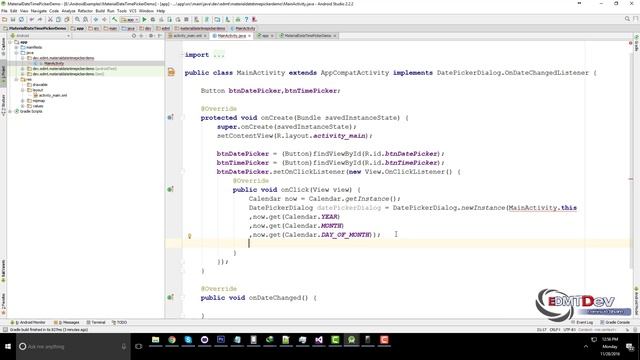Viewport: 640px width, 360px height.
Task: Open the VCS menu
Action: (x=133, y=11)
